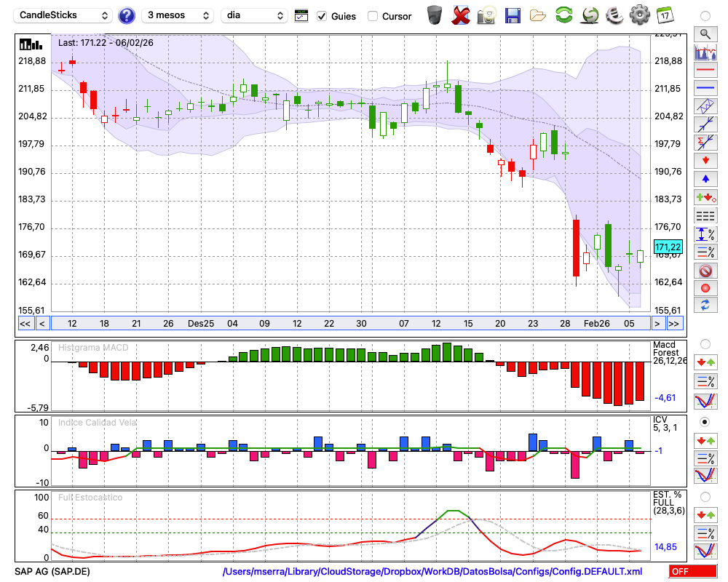Open the folder icon in toolbar
The height and width of the screenshot is (582, 728).
pyautogui.click(x=538, y=16)
